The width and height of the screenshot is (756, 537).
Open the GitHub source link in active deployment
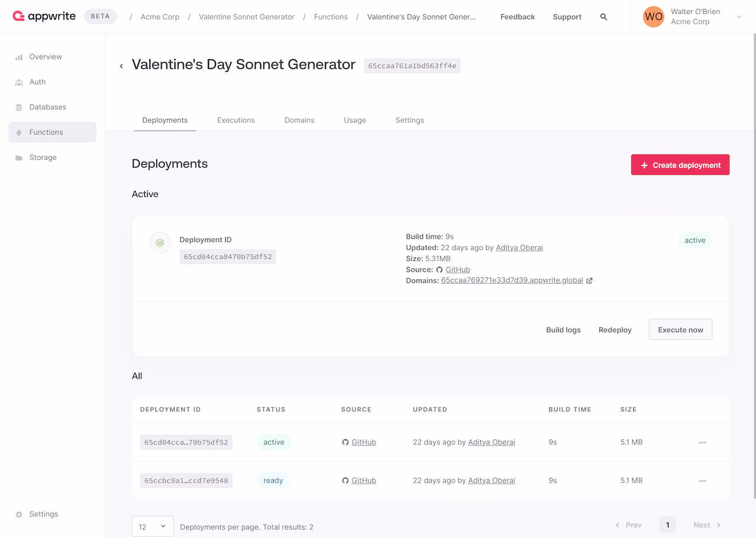pyautogui.click(x=458, y=270)
